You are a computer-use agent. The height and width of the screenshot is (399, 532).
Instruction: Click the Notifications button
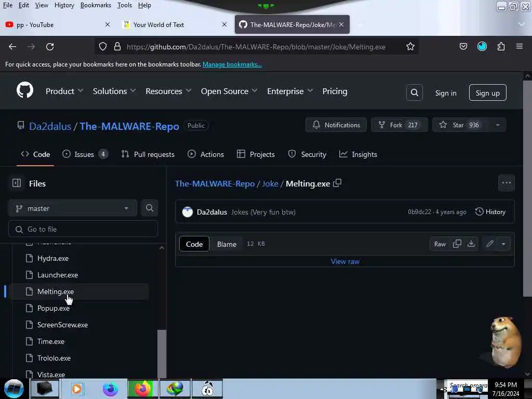(336, 125)
